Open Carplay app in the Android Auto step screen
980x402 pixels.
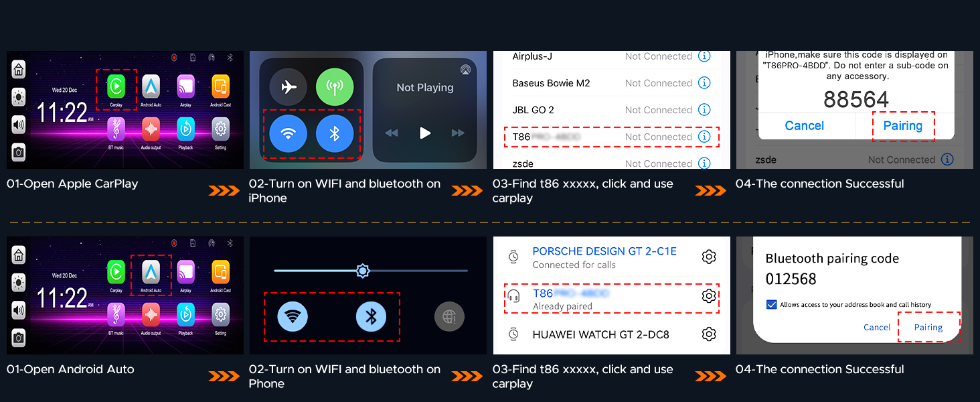point(116,271)
